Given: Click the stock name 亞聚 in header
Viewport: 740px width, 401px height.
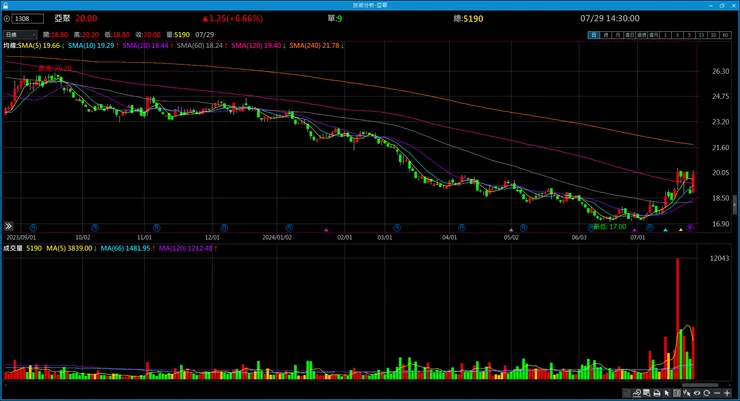Looking at the screenshot, I should [x=62, y=18].
